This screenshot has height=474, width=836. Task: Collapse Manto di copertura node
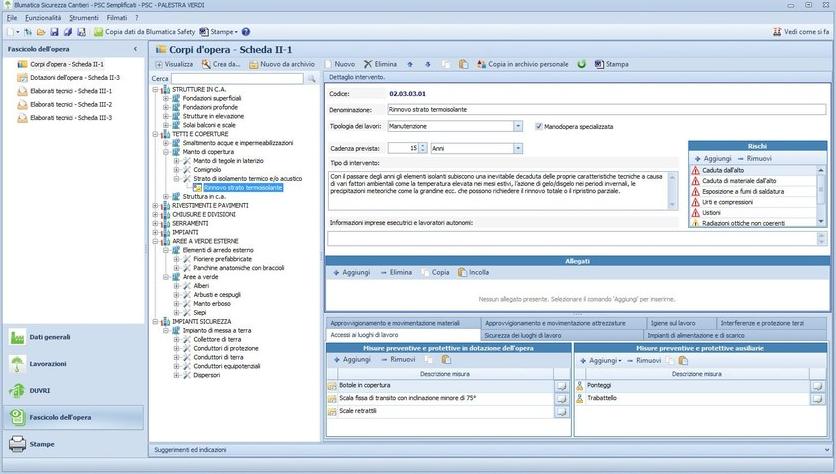166,152
